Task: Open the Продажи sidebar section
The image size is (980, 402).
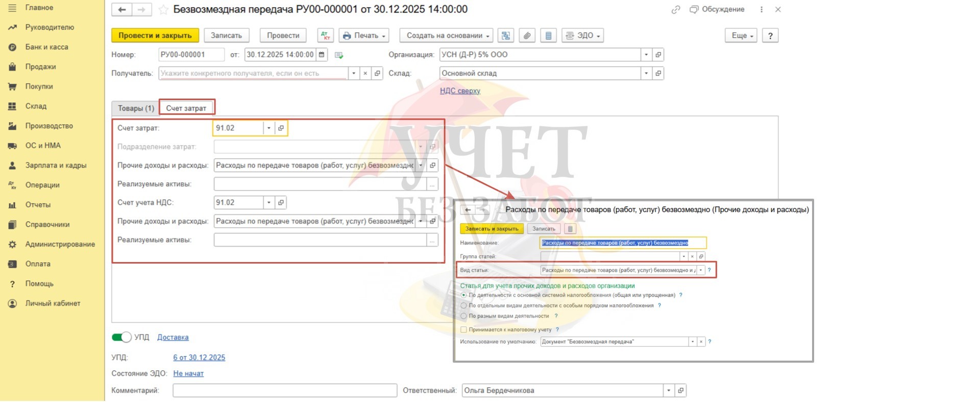Action: tap(41, 67)
